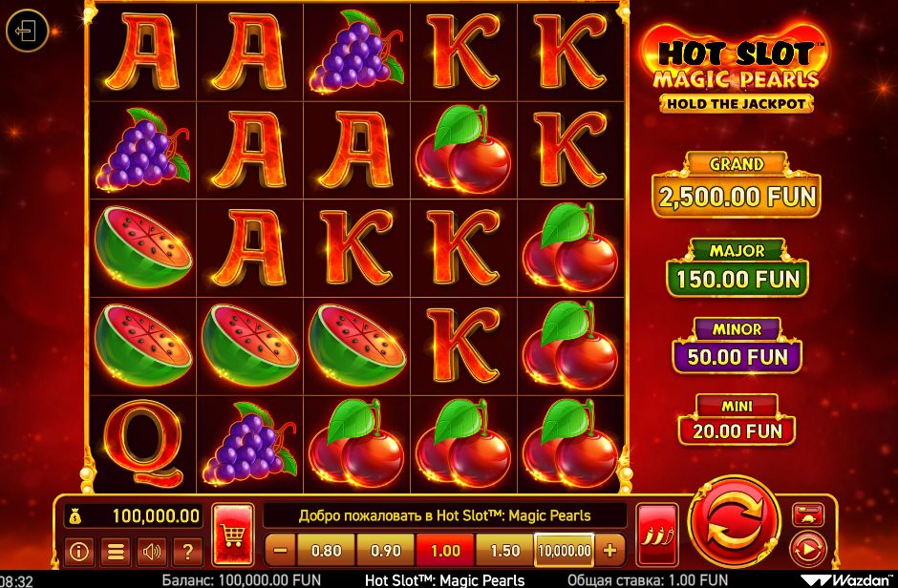Spin the reels with the red button

coord(735,523)
